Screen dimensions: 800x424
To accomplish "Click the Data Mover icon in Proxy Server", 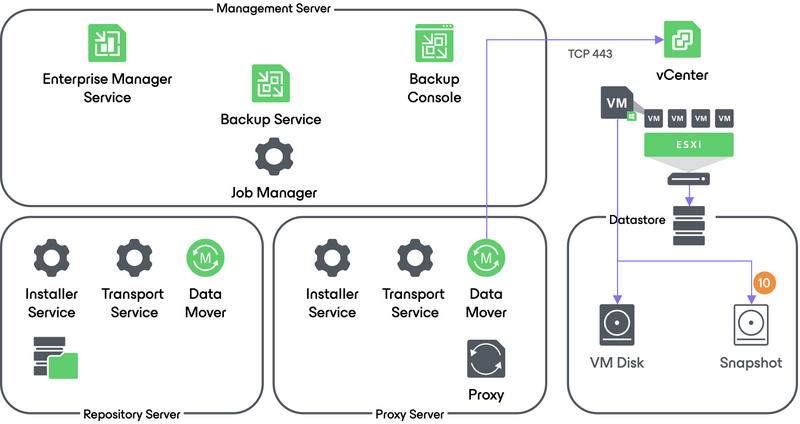I will [486, 257].
